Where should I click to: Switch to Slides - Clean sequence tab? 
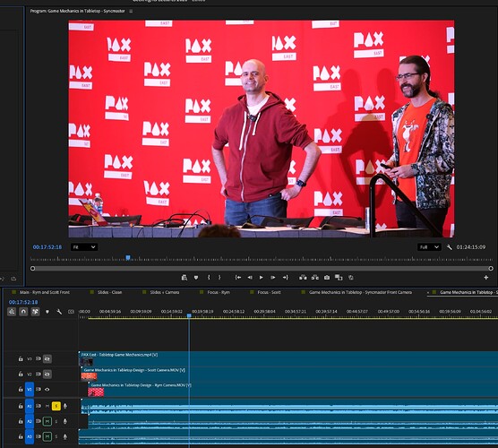click(x=110, y=292)
